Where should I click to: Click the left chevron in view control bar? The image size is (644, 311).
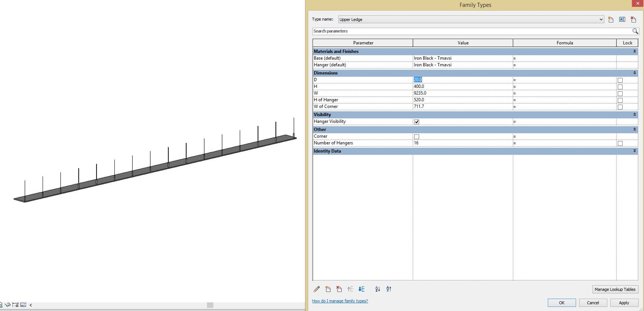pyautogui.click(x=31, y=305)
